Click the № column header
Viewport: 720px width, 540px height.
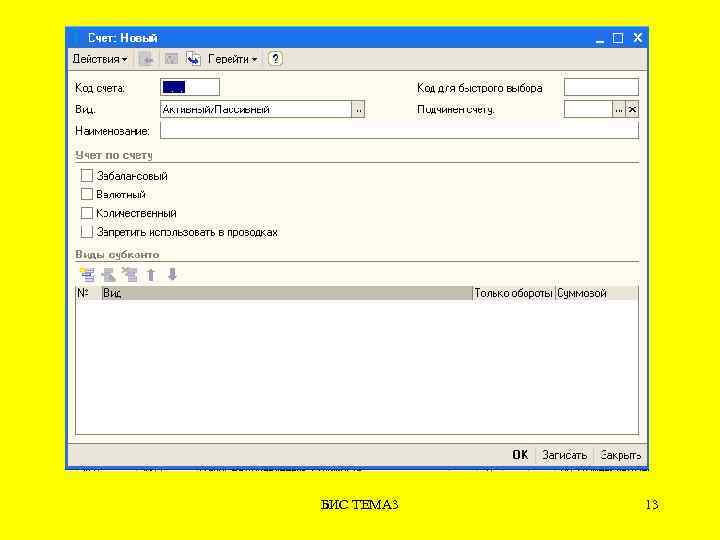click(x=88, y=293)
